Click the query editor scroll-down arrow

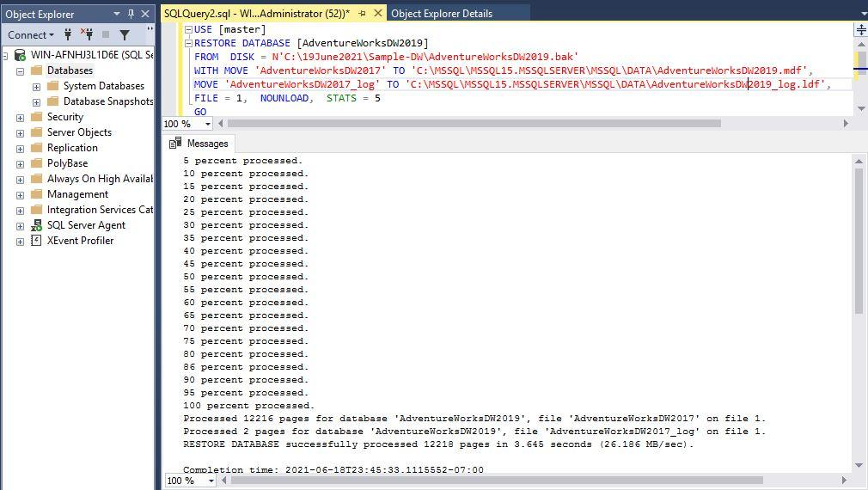click(861, 108)
